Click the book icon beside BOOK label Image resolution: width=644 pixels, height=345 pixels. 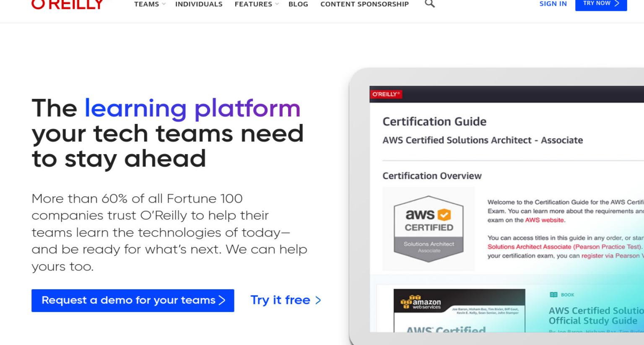point(553,295)
